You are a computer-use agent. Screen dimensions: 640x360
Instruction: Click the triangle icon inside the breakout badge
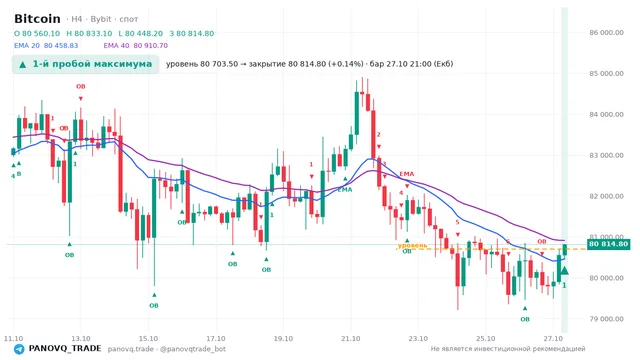point(23,64)
